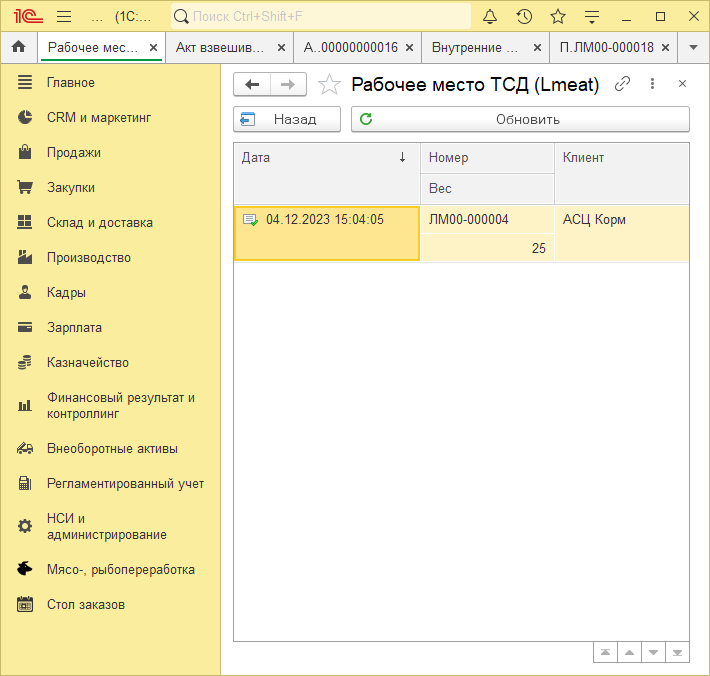Click the 1C logo icon
The image size is (710, 676).
(x=28, y=16)
